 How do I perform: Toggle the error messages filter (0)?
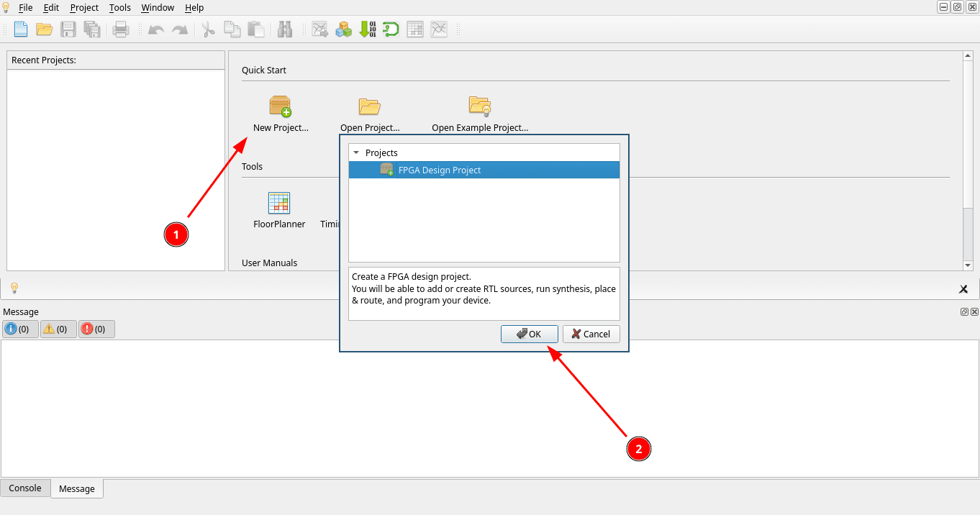(96, 329)
